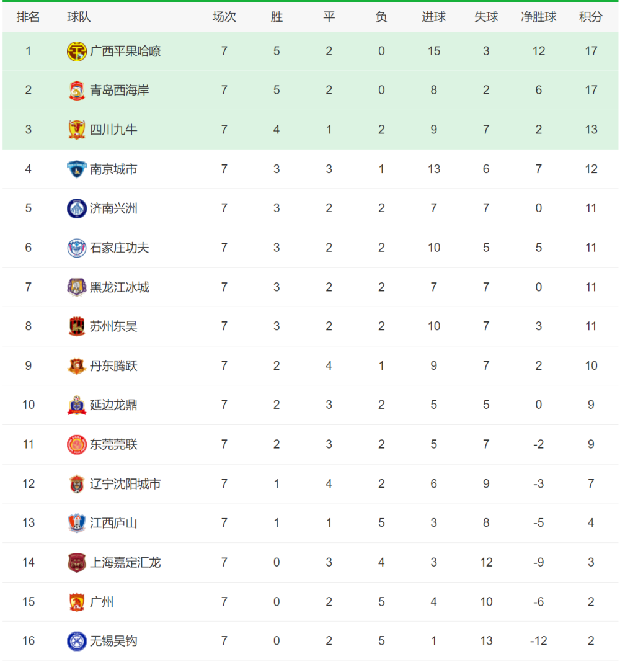Screen dimensions: 620x672
Task: Select the 四川九牛 bull logo
Action: [77, 130]
